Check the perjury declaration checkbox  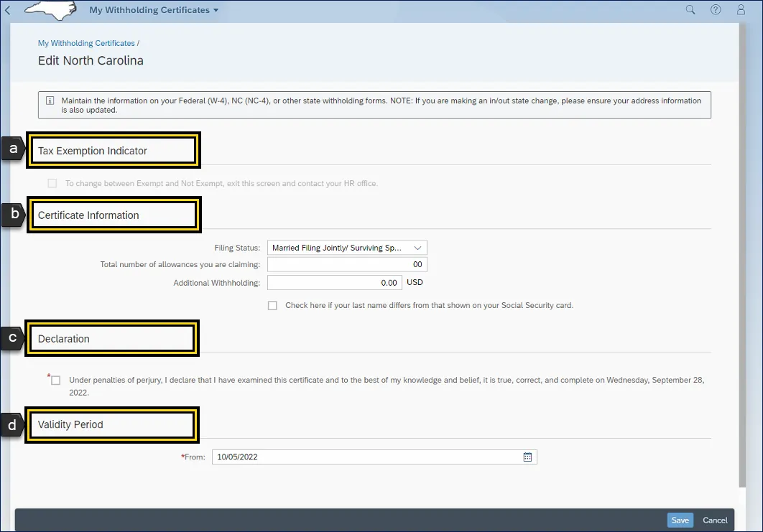tap(56, 381)
